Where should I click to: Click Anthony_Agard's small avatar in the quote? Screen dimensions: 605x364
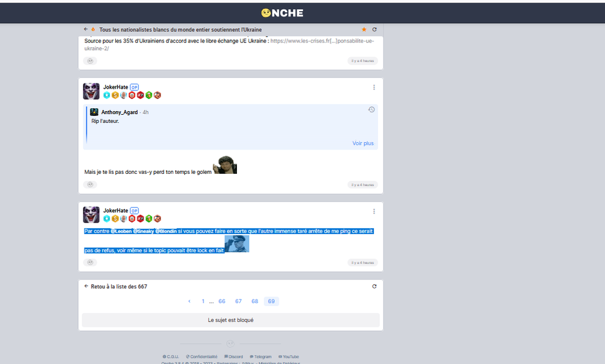pyautogui.click(x=94, y=112)
